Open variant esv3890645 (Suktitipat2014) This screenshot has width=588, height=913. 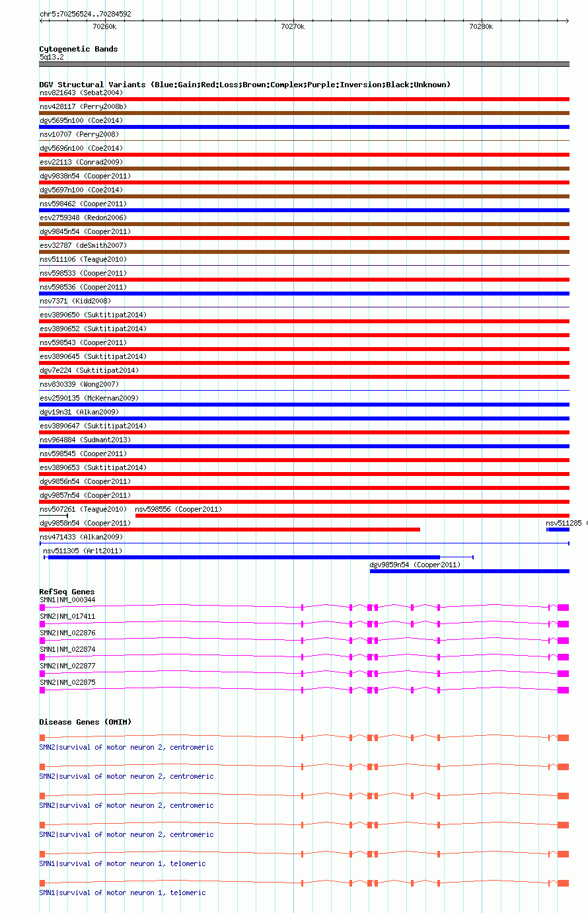[93, 356]
